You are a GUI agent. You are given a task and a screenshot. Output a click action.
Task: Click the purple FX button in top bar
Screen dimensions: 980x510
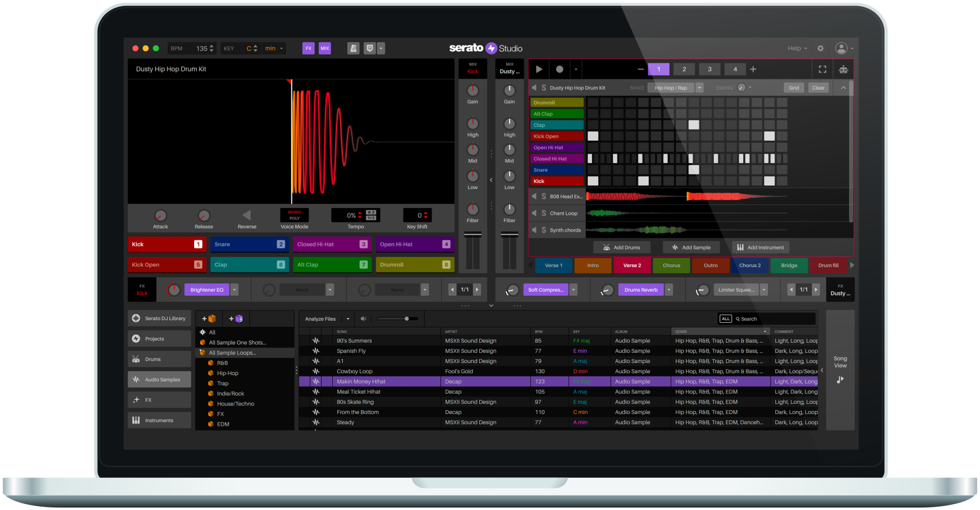308,48
